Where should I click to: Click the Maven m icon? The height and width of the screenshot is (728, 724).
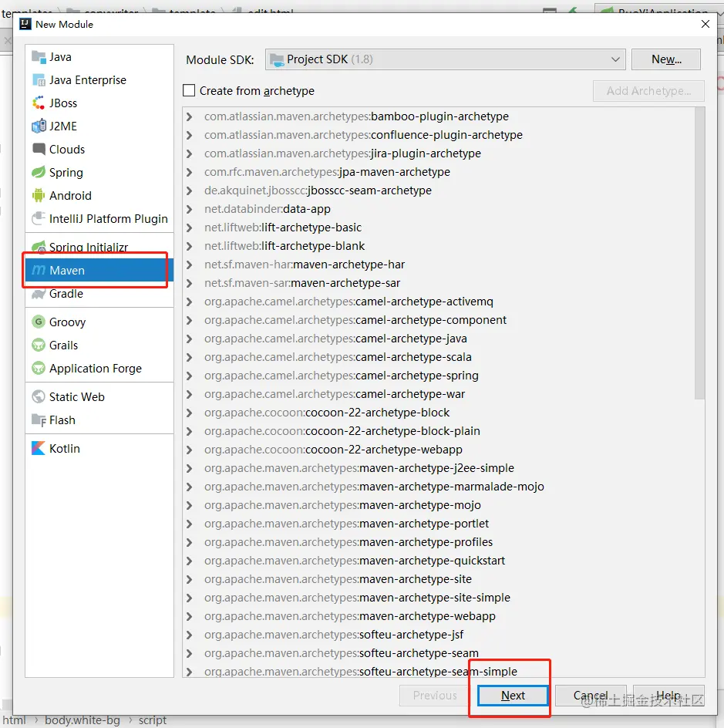pyautogui.click(x=39, y=270)
